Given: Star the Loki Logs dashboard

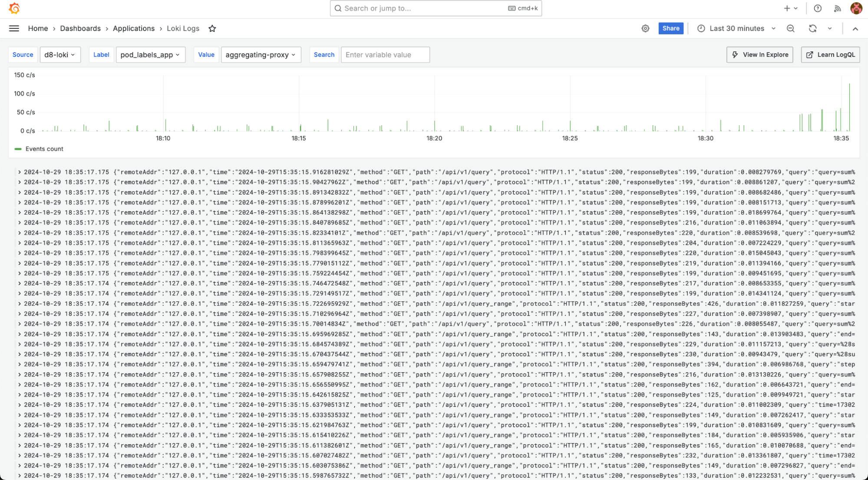Looking at the screenshot, I should coord(212,29).
